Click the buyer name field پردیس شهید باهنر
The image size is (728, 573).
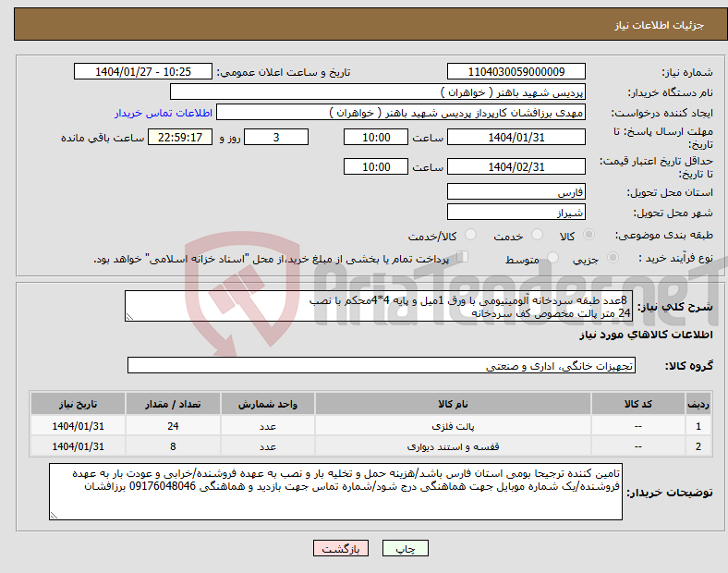pos(378,92)
